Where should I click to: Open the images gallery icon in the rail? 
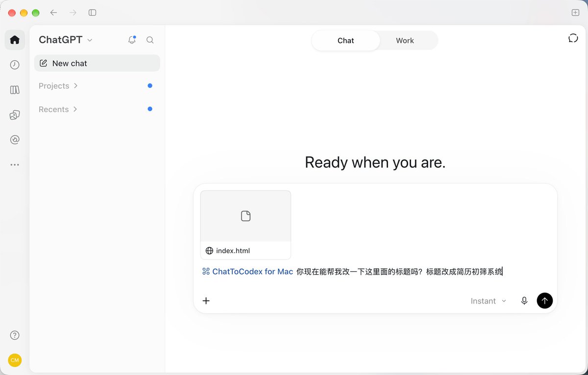tap(15, 115)
